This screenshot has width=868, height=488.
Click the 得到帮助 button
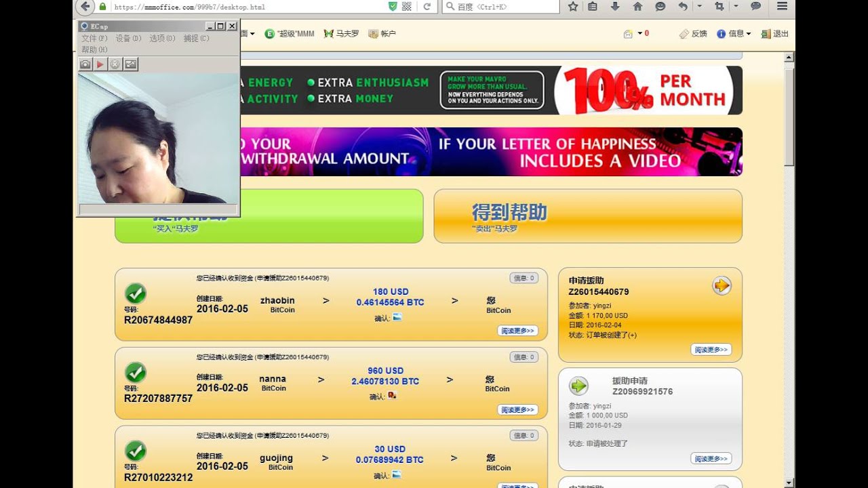[587, 216]
